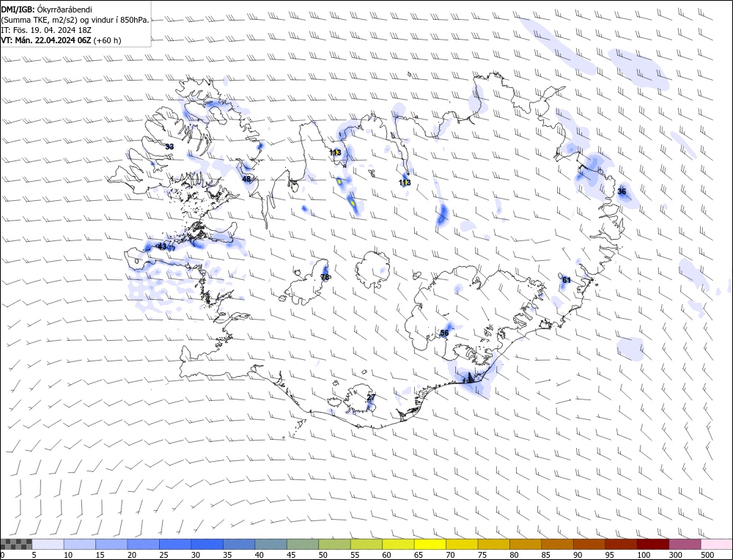This screenshot has width=733, height=560.
Task: Pick the legend swatch between 65 and 70
Action: pyautogui.click(x=430, y=544)
